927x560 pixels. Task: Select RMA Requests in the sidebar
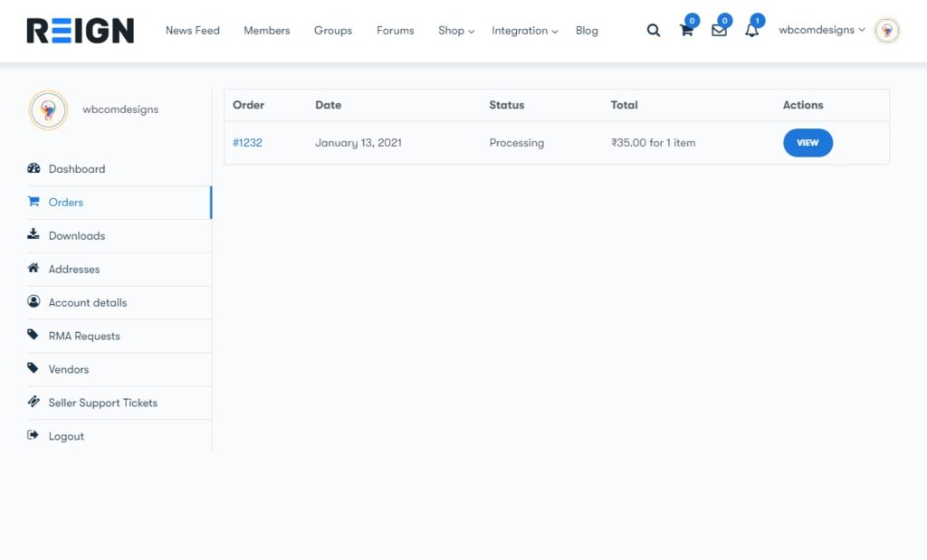[x=84, y=336]
